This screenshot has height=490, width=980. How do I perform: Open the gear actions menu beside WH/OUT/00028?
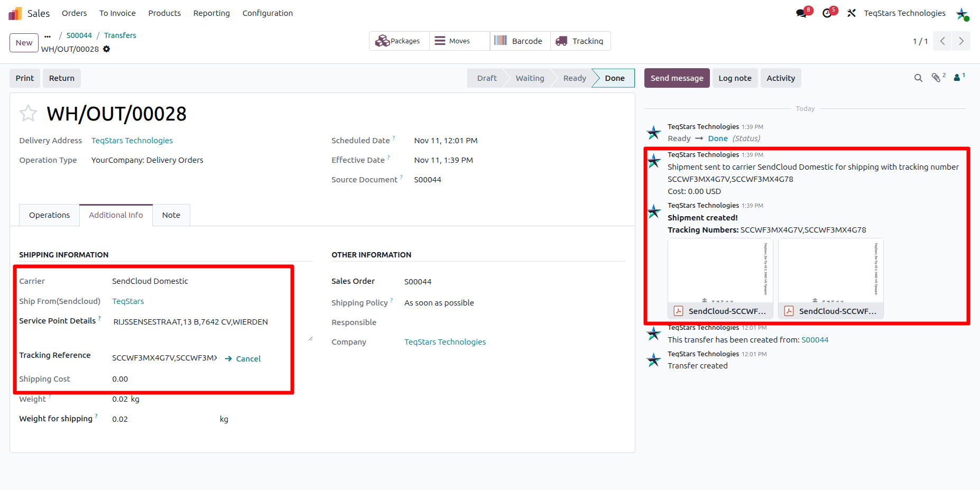106,49
